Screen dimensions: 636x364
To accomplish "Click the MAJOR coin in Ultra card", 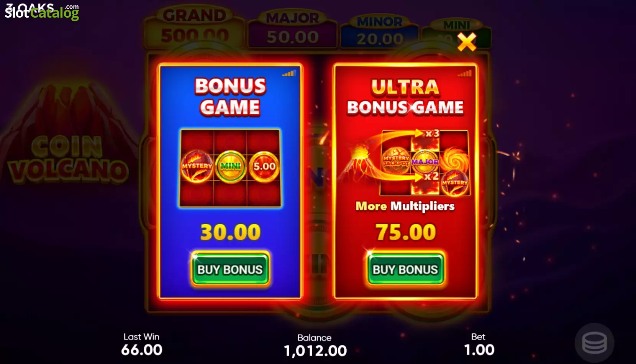I will tap(425, 162).
